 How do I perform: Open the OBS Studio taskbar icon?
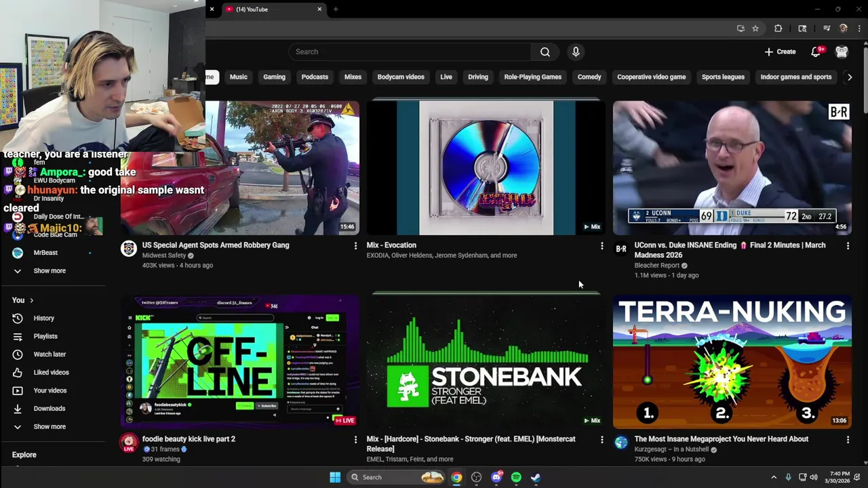(477, 477)
